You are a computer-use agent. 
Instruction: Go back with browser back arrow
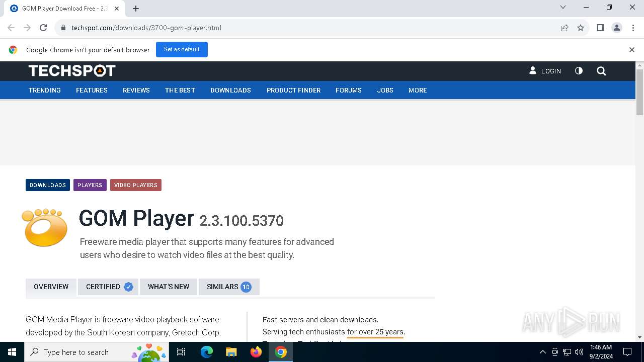tap(11, 28)
